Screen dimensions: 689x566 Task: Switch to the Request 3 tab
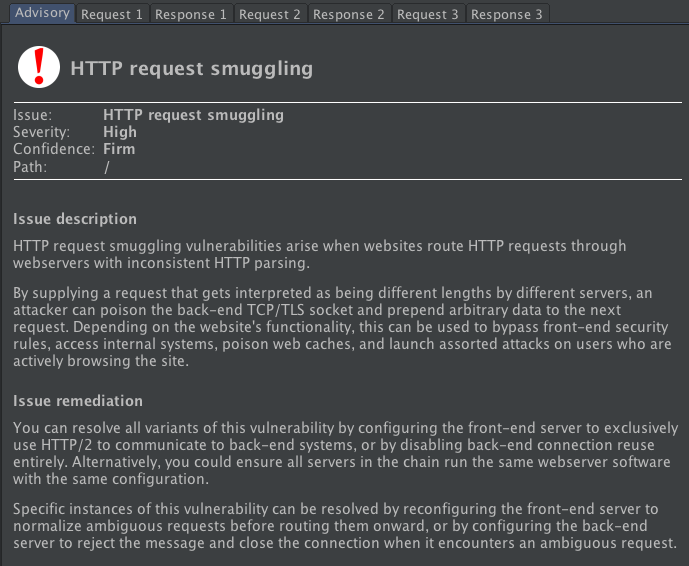[428, 14]
